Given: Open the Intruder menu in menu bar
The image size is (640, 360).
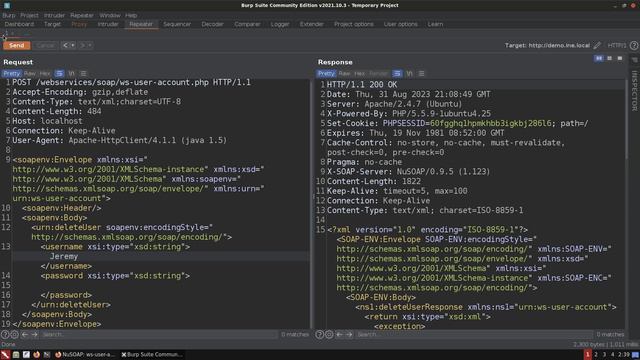Looking at the screenshot, I should (54, 15).
